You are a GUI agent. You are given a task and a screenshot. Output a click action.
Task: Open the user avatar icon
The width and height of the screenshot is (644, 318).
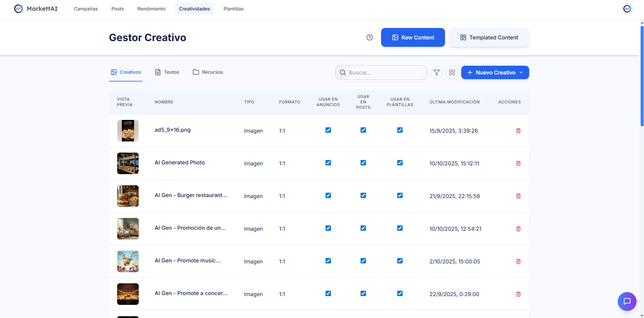pos(627,8)
